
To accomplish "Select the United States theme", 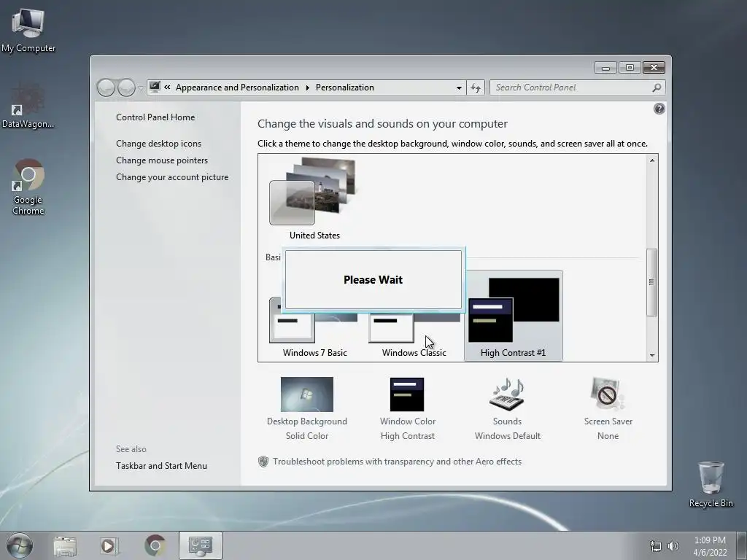I will pyautogui.click(x=314, y=199).
